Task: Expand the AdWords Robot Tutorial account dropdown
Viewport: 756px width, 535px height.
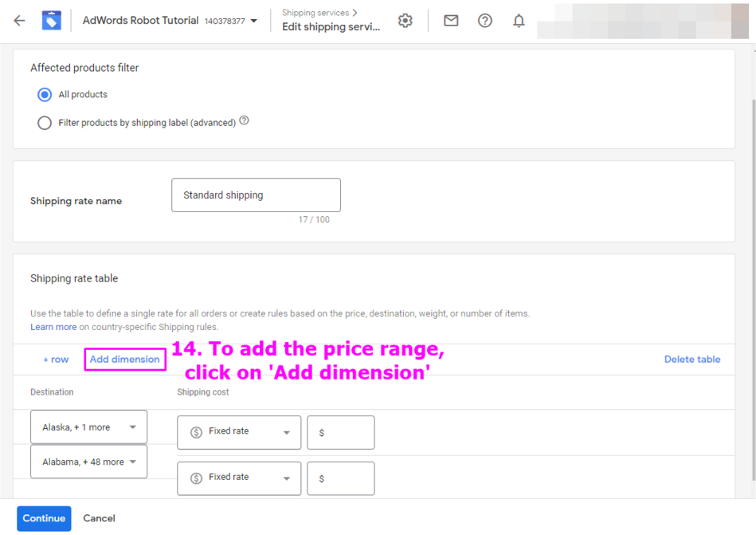Action: tap(254, 22)
